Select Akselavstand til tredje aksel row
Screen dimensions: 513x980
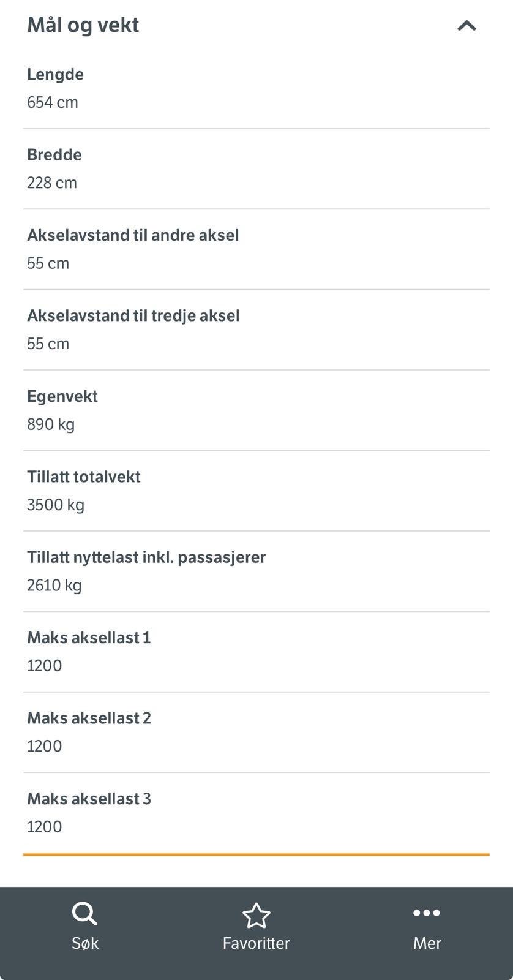[x=256, y=330]
